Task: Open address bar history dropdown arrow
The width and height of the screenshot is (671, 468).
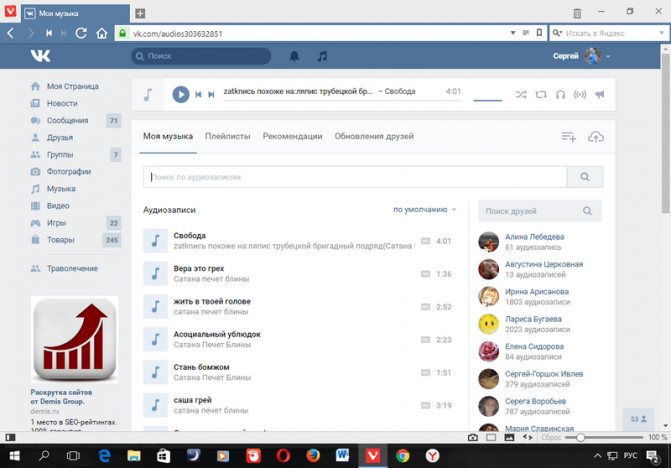Action: click(x=513, y=33)
